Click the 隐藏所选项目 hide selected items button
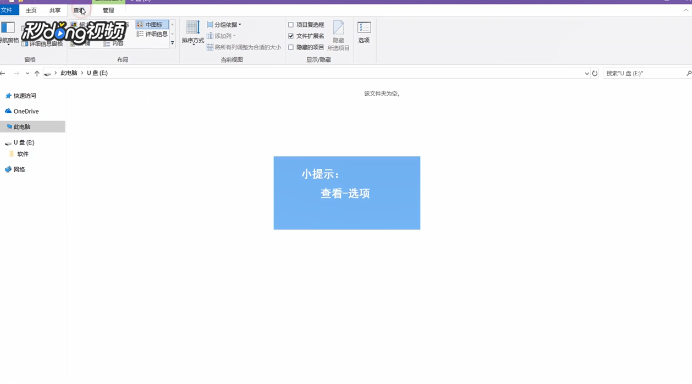Screen dimensions: 692x384 [x=338, y=35]
